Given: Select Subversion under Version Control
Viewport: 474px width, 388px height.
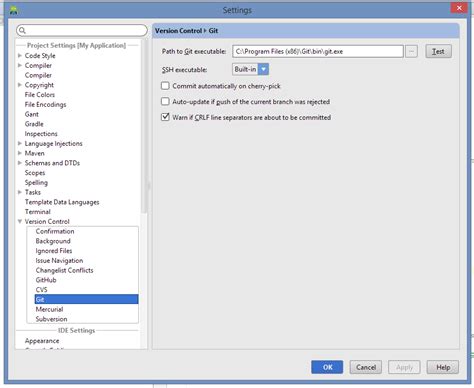Looking at the screenshot, I should pos(51,319).
